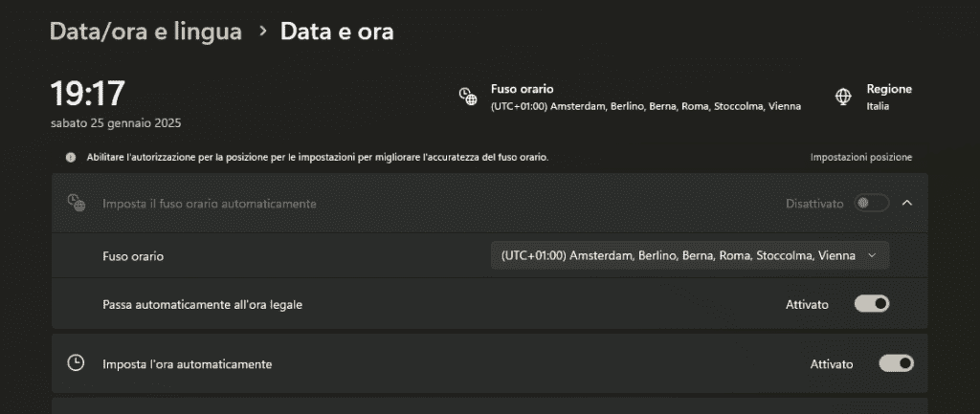Screen dimensions: 980x414
Task: Go back to Data/ora e lingua breadcrumb
Action: (145, 33)
